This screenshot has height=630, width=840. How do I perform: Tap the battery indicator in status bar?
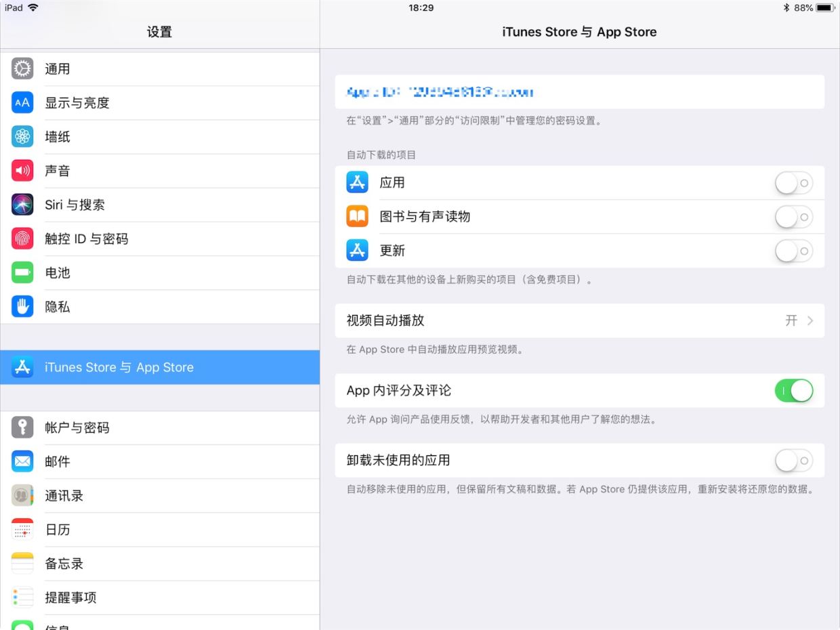click(x=825, y=7)
